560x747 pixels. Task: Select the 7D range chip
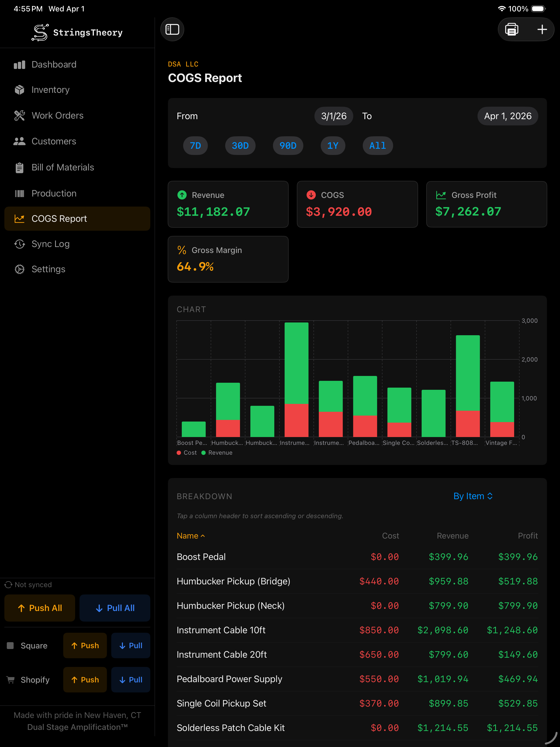pyautogui.click(x=195, y=145)
